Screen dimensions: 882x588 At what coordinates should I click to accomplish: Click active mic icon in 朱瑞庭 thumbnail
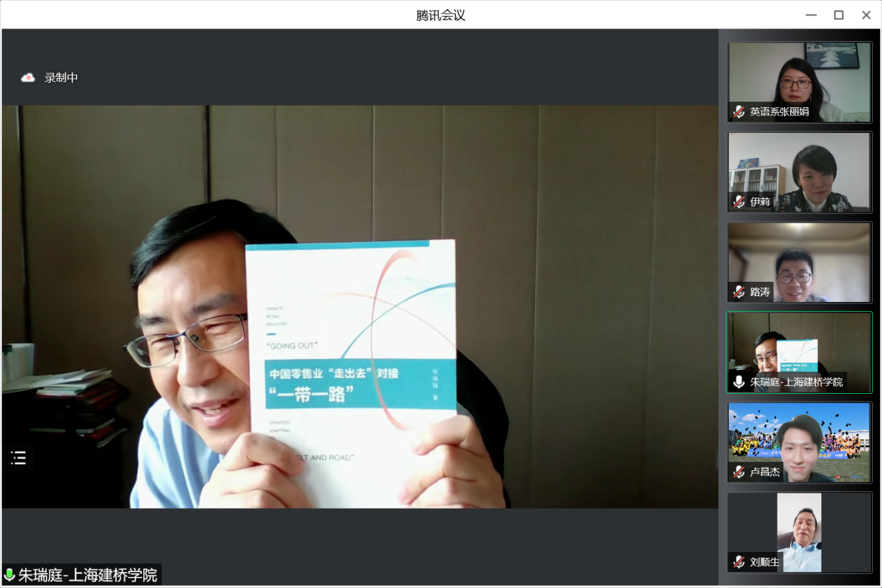click(739, 382)
